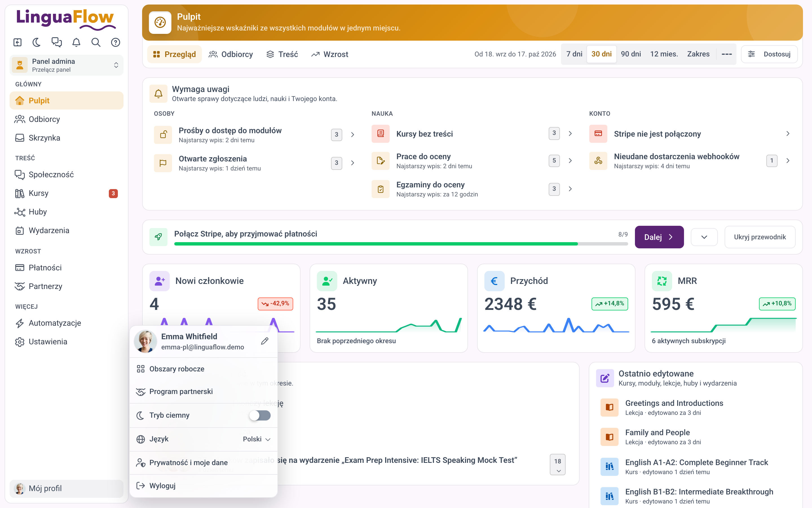Image resolution: width=812 pixels, height=508 pixels.
Task: Select the 90 dni range
Action: 631,54
